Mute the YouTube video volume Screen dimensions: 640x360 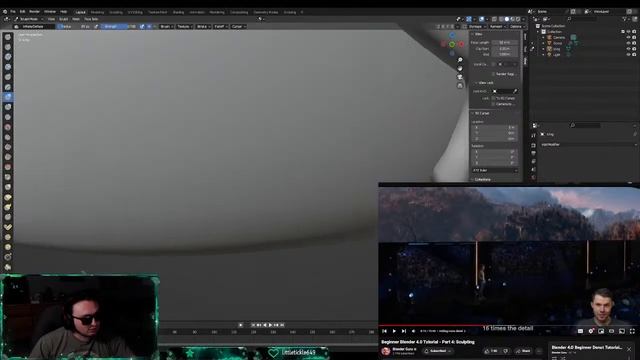pos(413,331)
